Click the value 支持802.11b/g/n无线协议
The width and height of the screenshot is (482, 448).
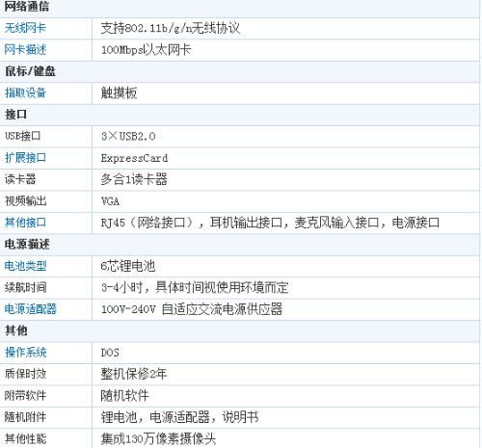(171, 28)
